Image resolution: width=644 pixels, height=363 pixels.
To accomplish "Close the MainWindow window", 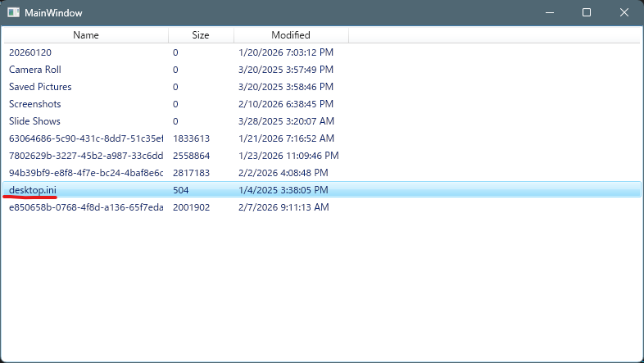I will (624, 13).
